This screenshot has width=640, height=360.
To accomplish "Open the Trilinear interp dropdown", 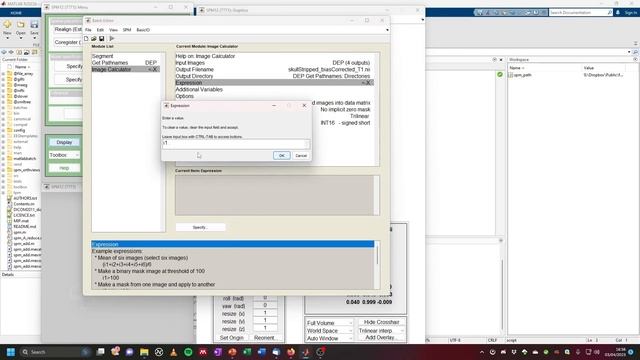I will point(381,331).
